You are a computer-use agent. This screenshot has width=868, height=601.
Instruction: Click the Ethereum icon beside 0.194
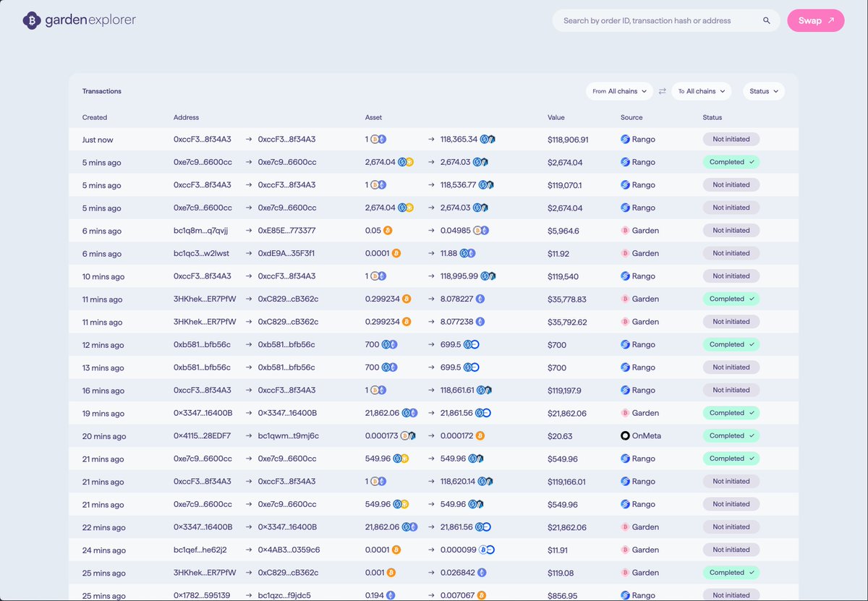click(391, 595)
